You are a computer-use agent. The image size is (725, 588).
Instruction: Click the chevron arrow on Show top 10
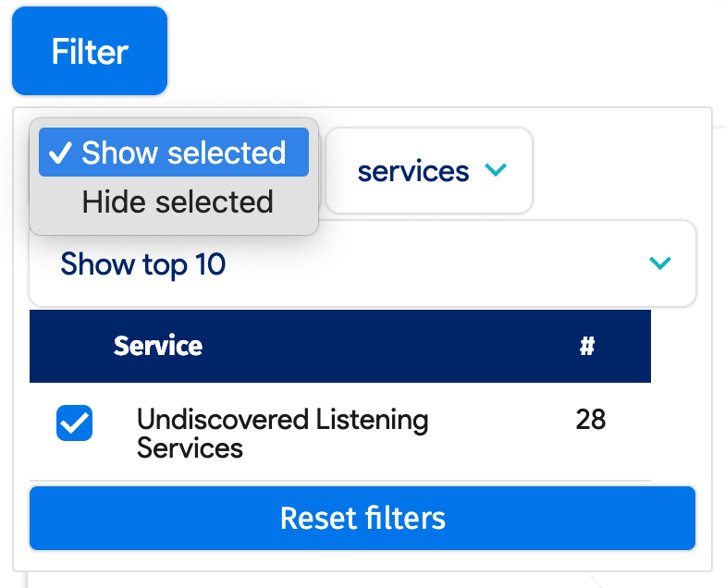(x=660, y=264)
